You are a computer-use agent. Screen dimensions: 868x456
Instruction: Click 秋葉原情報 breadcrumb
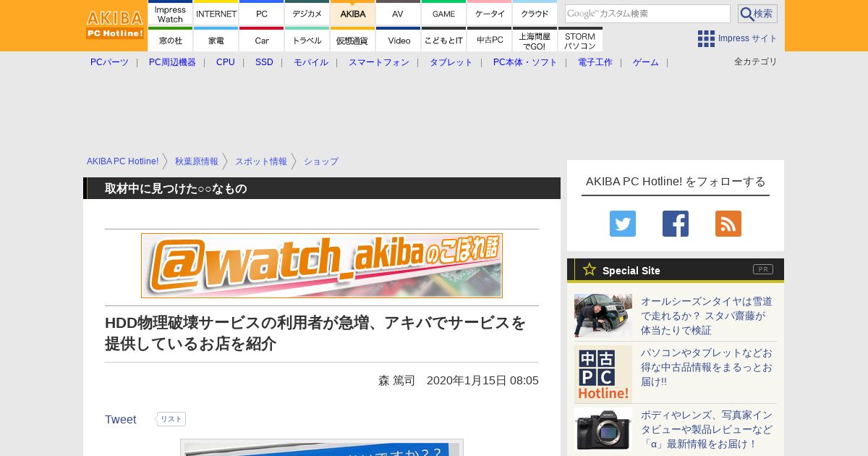pyautogui.click(x=197, y=161)
